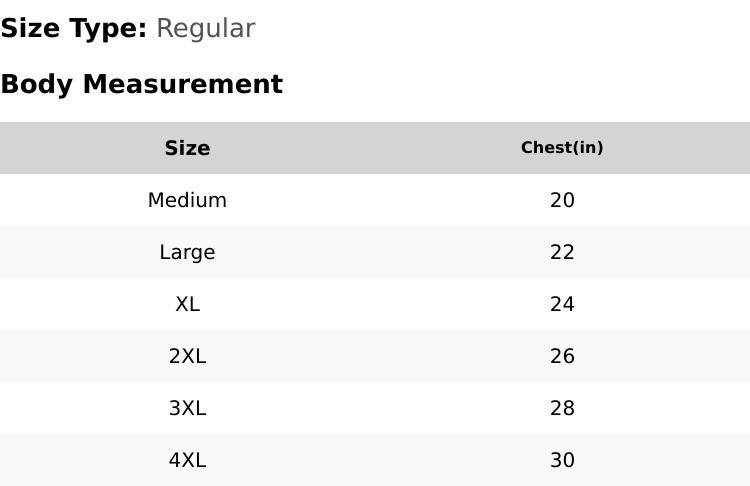Select the Large size cell
Image resolution: width=750 pixels, height=486 pixels.
(187, 252)
